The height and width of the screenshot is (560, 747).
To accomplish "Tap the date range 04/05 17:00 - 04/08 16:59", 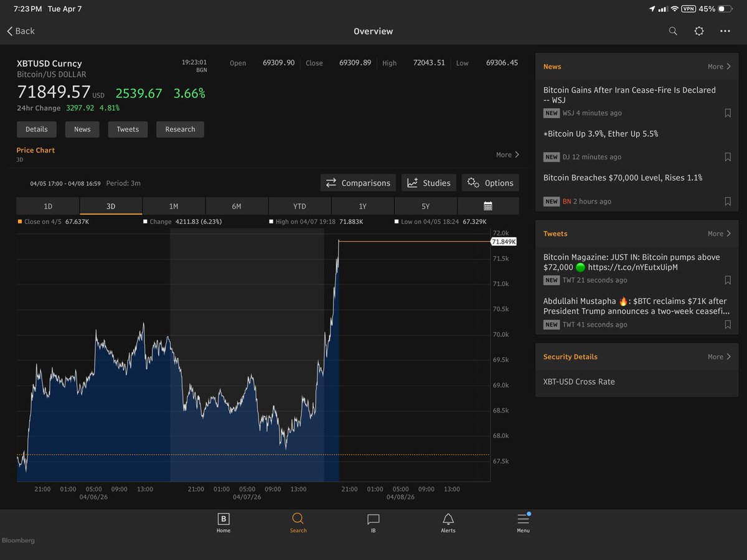I will [65, 184].
